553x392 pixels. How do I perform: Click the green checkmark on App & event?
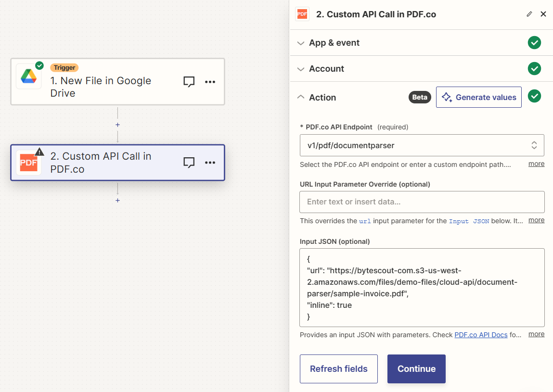click(x=534, y=43)
